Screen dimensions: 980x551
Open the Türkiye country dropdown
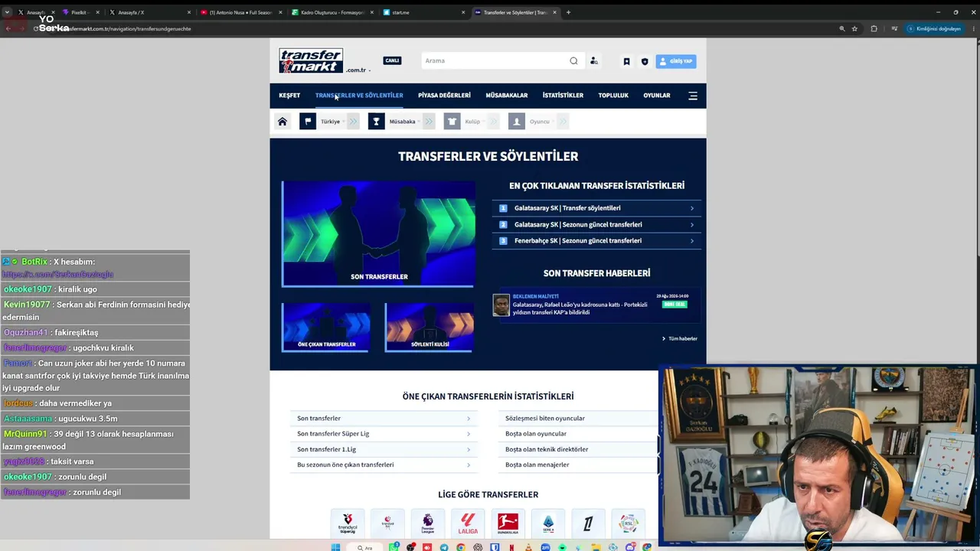tap(333, 122)
